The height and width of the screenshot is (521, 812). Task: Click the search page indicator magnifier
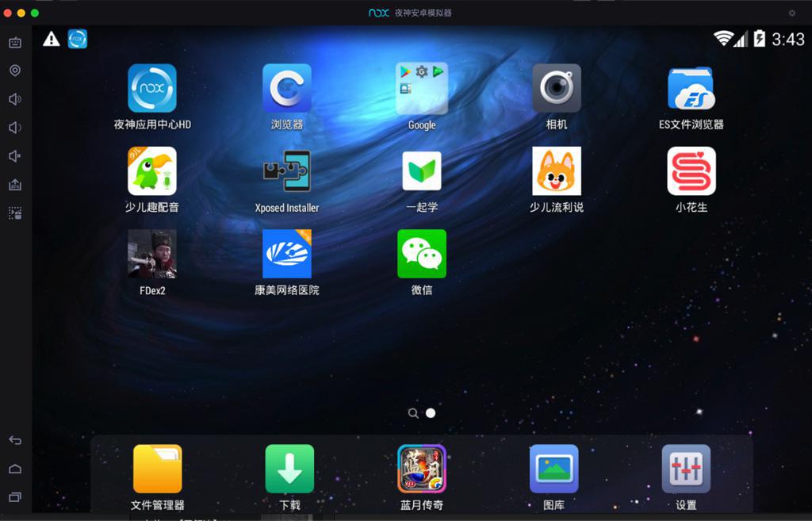click(412, 413)
